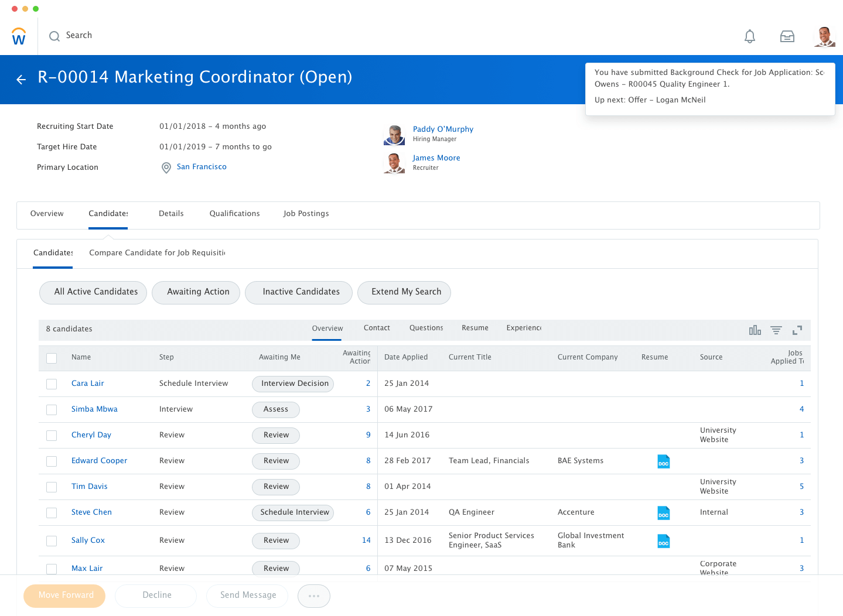The image size is (843, 616).
Task: Select the Sally Cox checkbox
Action: (x=52, y=541)
